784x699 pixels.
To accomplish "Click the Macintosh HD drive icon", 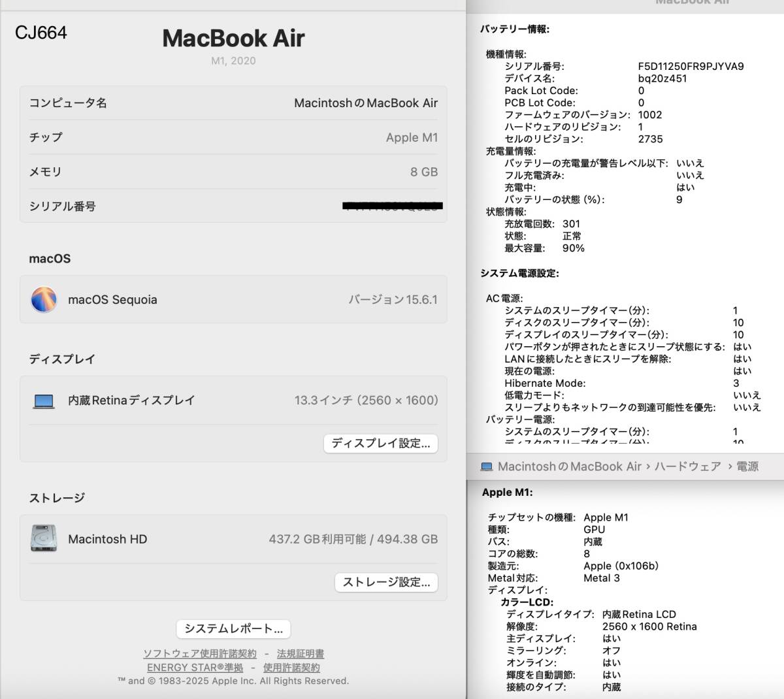I will coord(44,538).
